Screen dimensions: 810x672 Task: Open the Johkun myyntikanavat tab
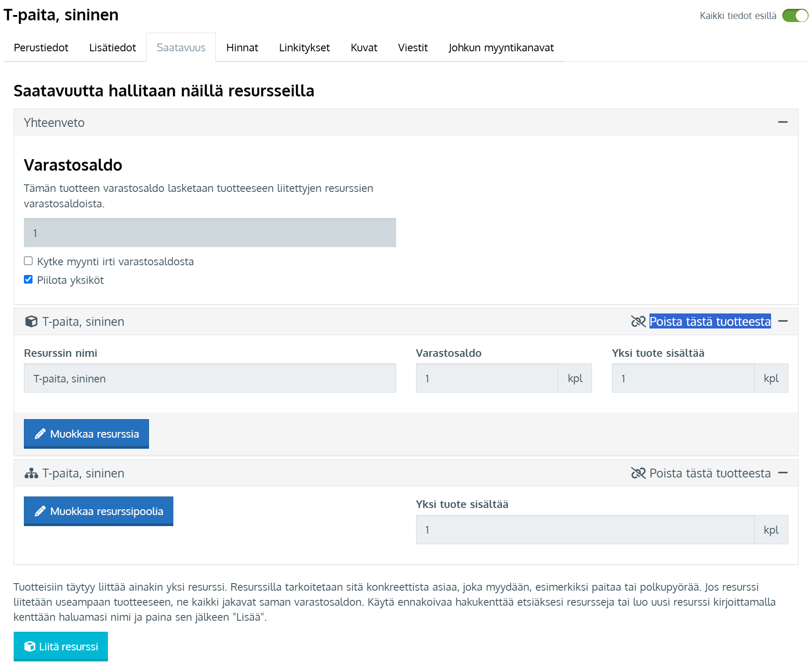[x=501, y=47]
